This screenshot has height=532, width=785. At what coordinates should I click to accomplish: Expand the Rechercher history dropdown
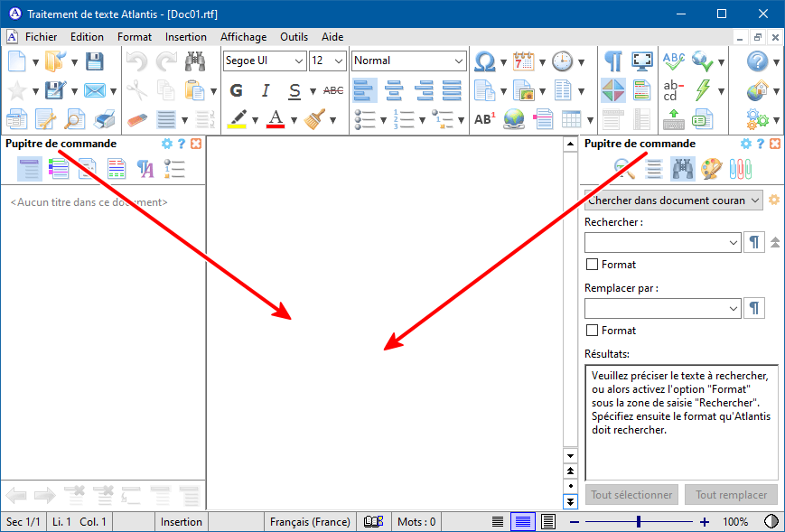click(734, 243)
